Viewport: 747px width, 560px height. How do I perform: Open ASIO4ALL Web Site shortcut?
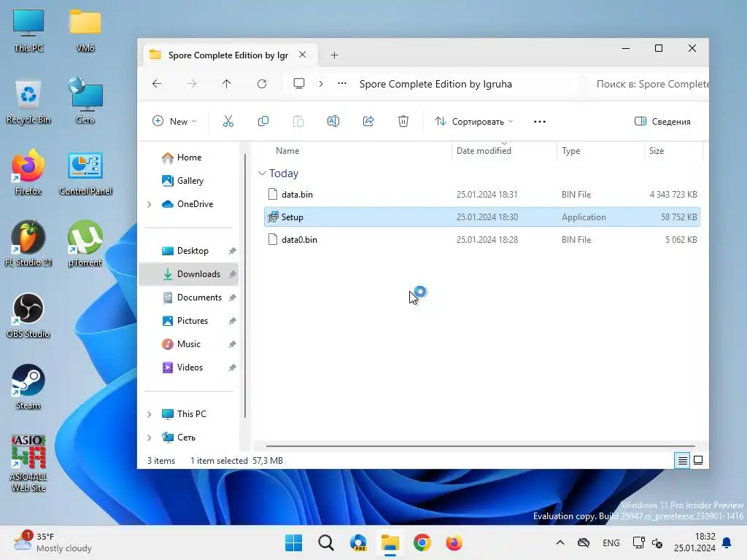(28, 463)
